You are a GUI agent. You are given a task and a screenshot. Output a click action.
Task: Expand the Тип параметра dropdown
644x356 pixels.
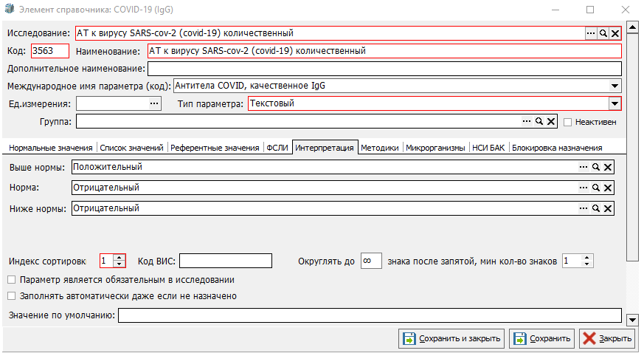tap(615, 104)
